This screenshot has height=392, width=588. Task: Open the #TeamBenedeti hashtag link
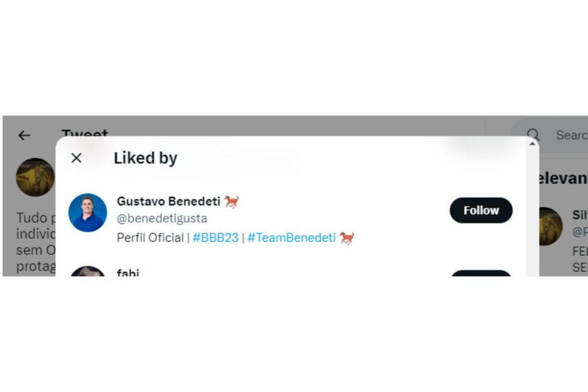coord(291,238)
